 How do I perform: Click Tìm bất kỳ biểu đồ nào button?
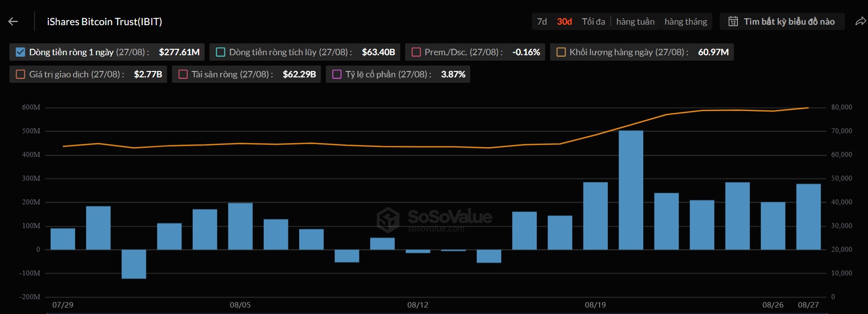click(782, 21)
